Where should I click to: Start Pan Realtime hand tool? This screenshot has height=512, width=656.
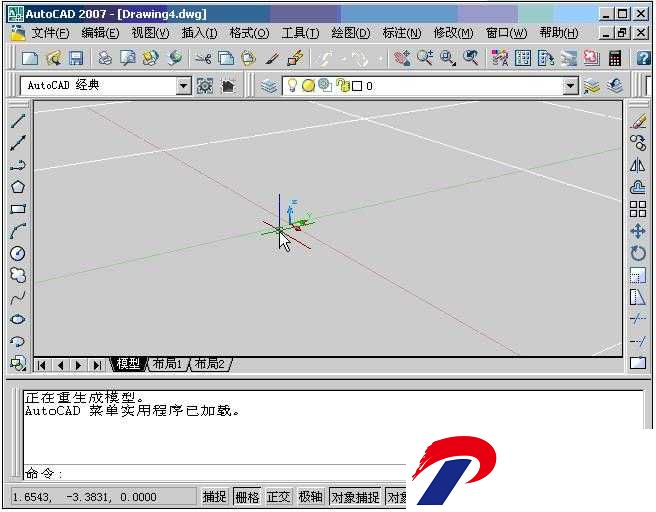point(402,58)
